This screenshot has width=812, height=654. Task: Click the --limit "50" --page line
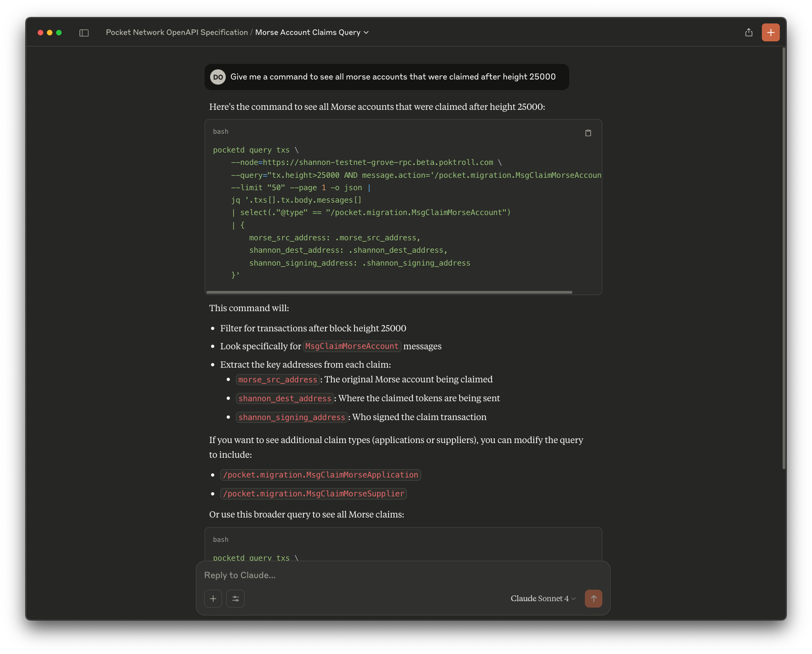point(301,188)
